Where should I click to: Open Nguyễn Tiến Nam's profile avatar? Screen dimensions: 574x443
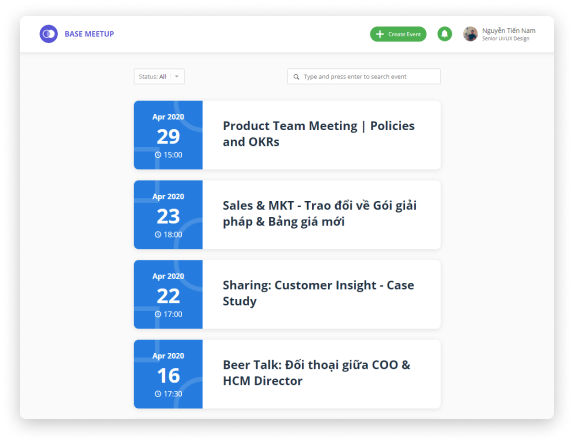pyautogui.click(x=470, y=34)
